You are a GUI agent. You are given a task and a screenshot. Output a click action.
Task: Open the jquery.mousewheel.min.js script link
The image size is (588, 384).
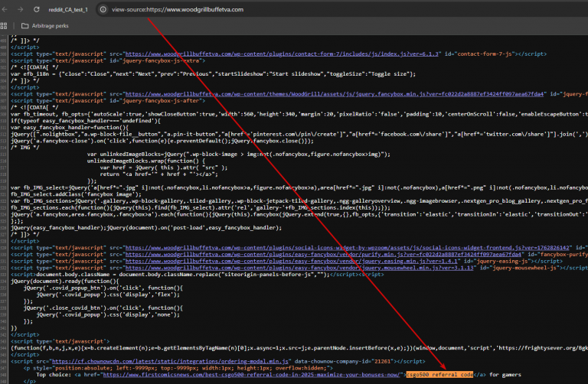pyautogui.click(x=299, y=268)
